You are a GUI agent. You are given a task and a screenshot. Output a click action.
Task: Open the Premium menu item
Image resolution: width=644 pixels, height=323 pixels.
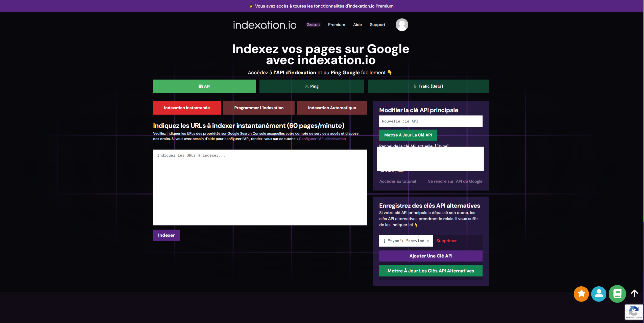[336, 25]
